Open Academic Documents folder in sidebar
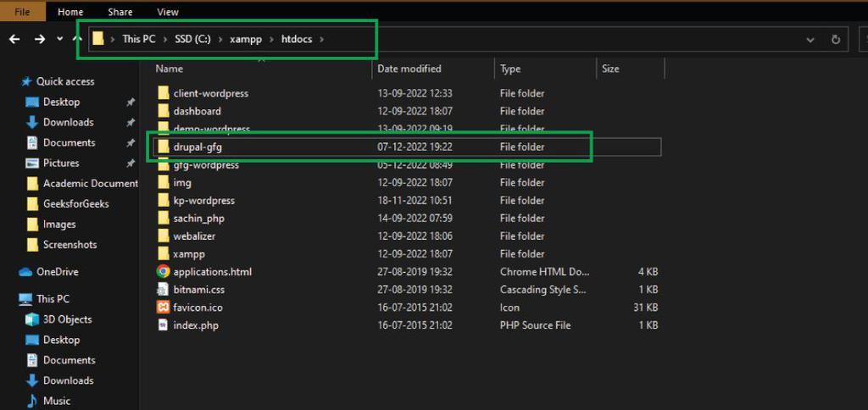 pos(90,183)
